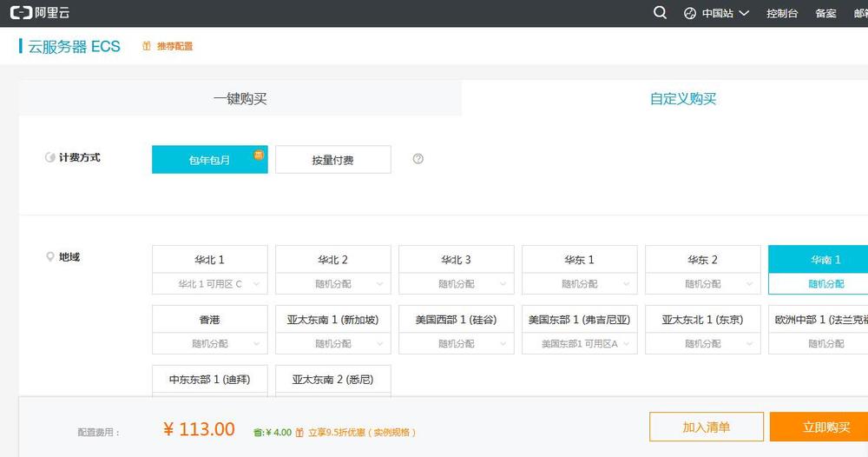This screenshot has width=868, height=457.
Task: Select the 华北 3 region
Action: click(457, 259)
